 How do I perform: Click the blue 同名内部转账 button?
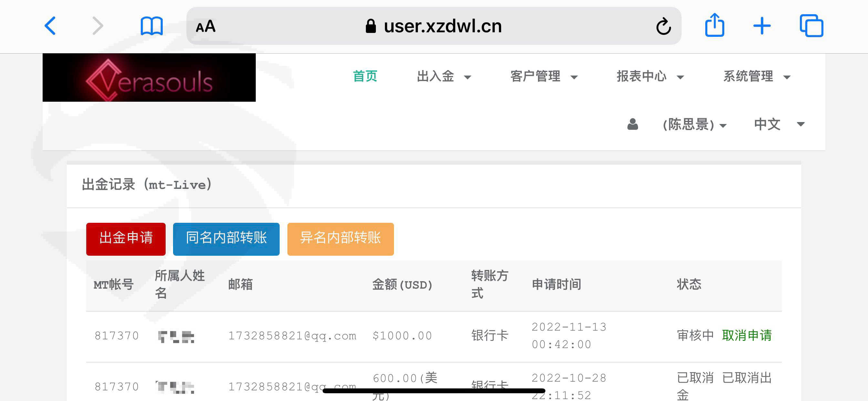(x=226, y=239)
